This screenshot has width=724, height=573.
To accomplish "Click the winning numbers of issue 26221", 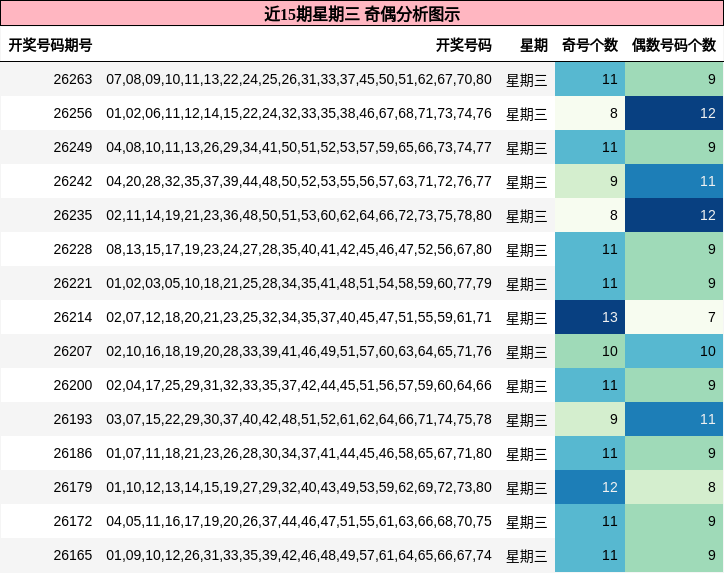I will (299, 283).
